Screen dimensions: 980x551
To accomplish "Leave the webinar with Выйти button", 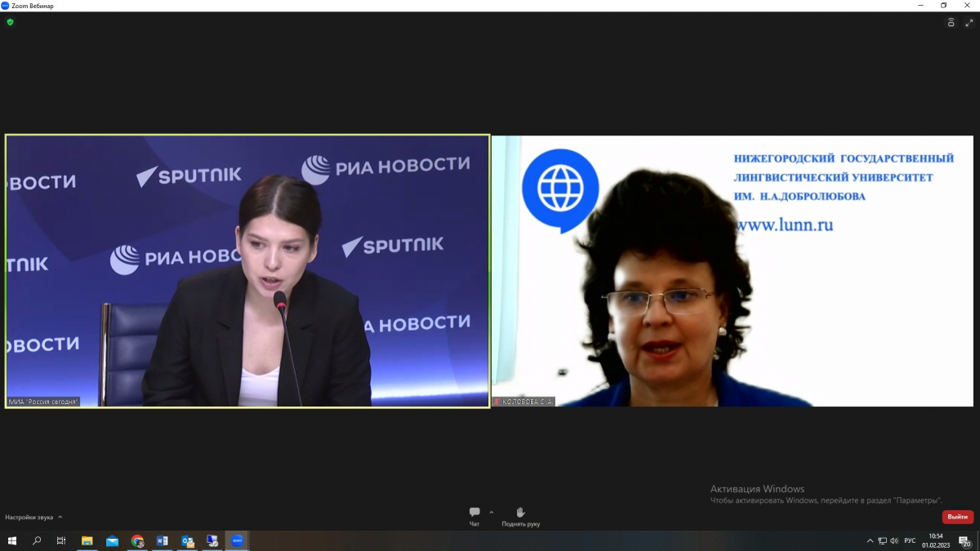I will tap(958, 517).
